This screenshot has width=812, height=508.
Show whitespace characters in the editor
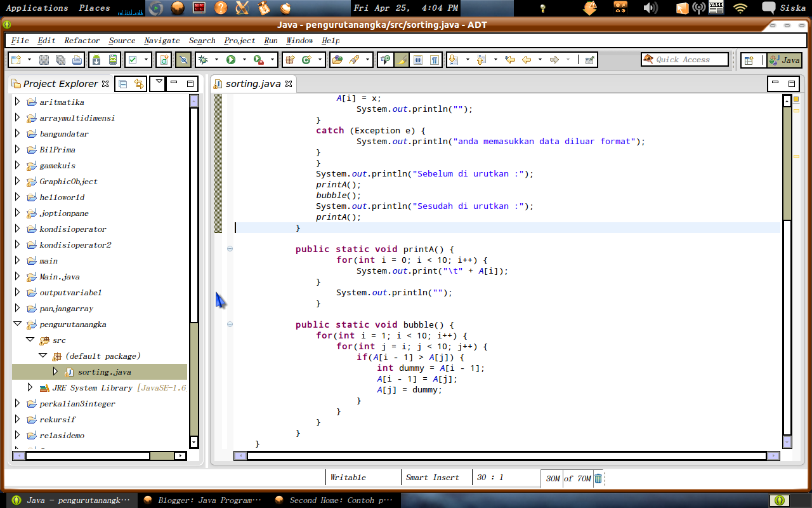coord(435,59)
